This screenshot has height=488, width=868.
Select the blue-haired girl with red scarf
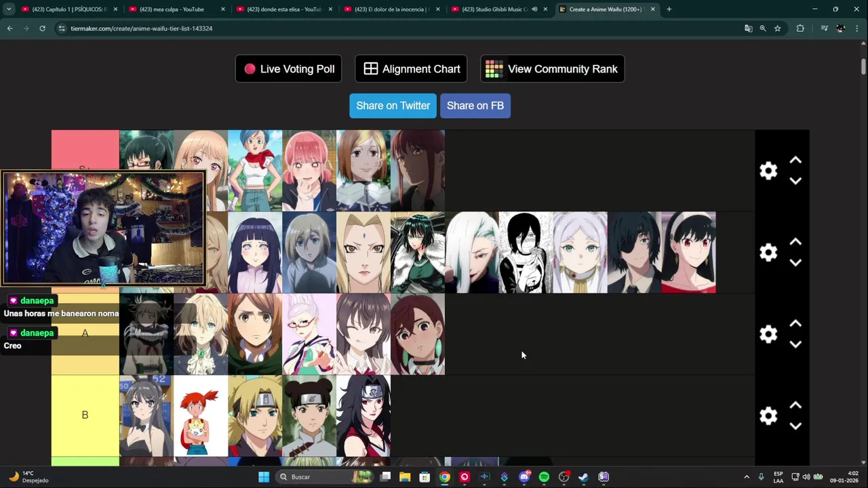click(x=255, y=171)
